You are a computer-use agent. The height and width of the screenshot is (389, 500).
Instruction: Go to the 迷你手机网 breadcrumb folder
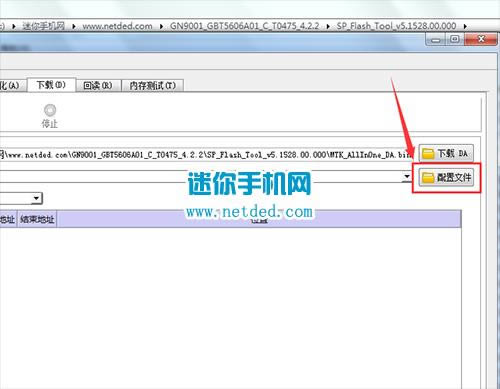[43, 26]
